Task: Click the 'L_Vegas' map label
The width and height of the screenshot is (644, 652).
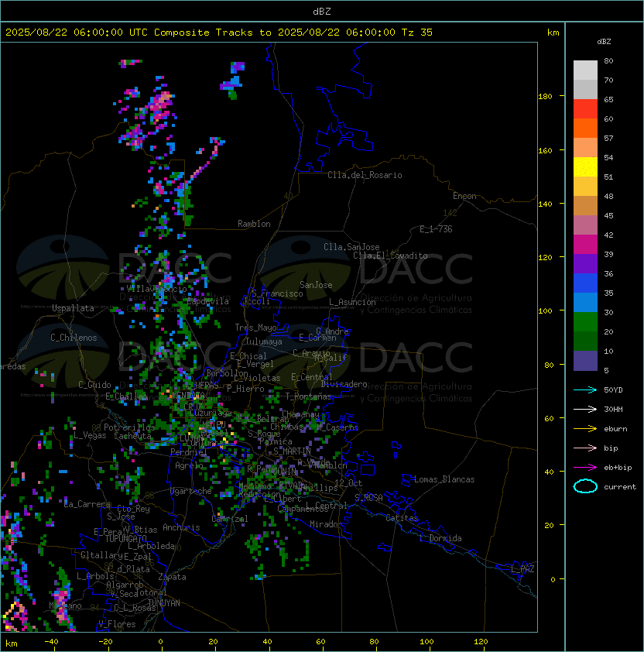Action: coord(90,435)
